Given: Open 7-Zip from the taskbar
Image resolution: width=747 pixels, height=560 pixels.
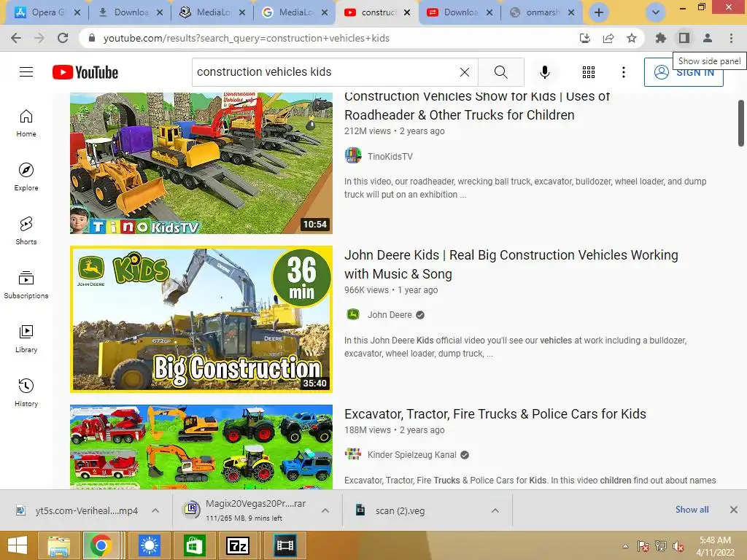Looking at the screenshot, I should click(239, 545).
